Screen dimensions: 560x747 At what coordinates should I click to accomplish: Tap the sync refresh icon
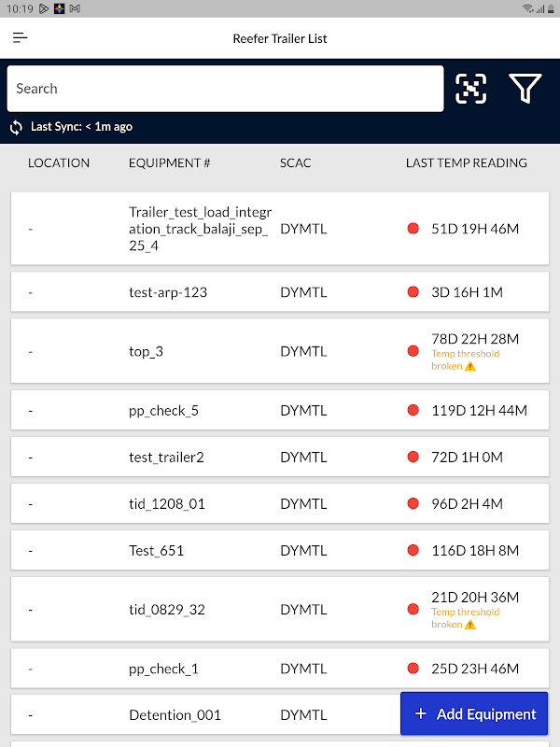[x=16, y=127]
